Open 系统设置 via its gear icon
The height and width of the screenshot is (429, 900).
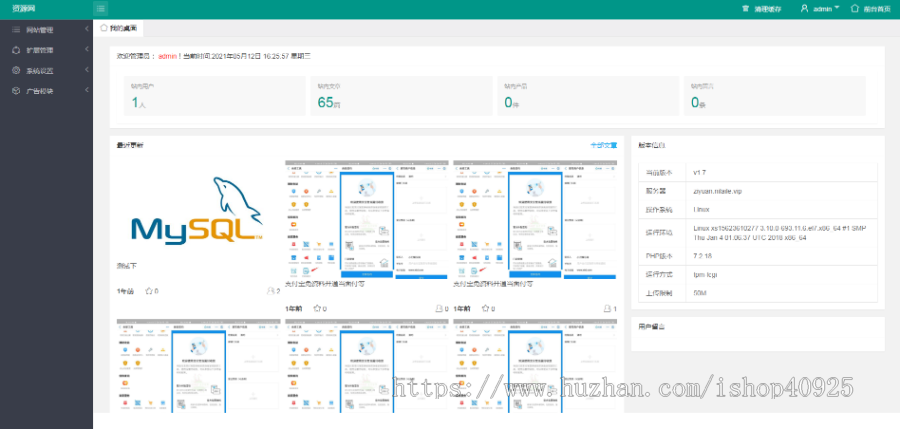click(x=16, y=70)
